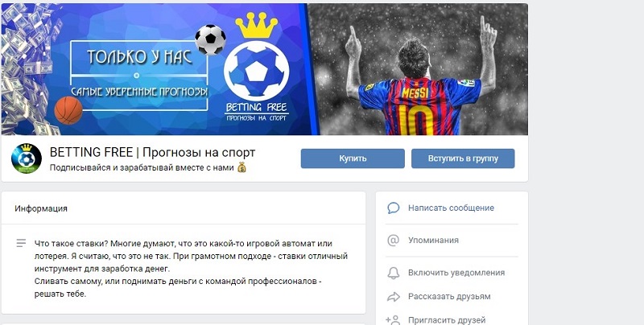Viewport: 644px width, 325px height.
Task: Enable Включить уведомления
Action: pyautogui.click(x=456, y=273)
